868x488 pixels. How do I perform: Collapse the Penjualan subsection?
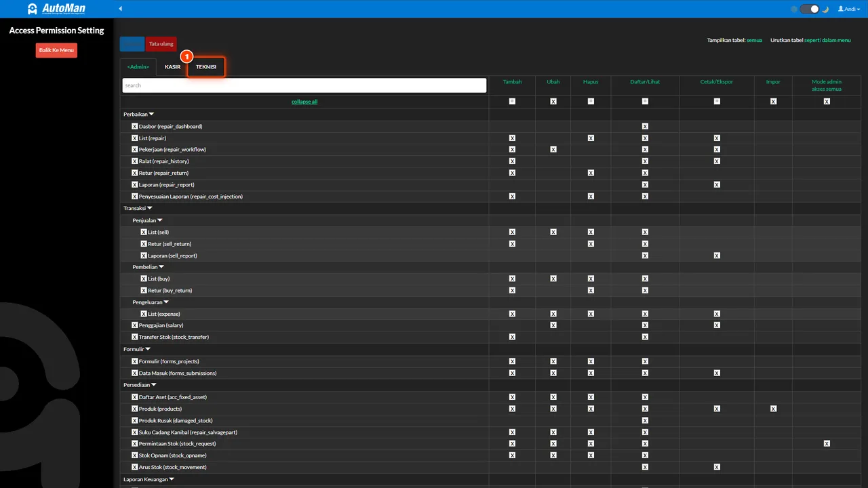[x=147, y=220]
